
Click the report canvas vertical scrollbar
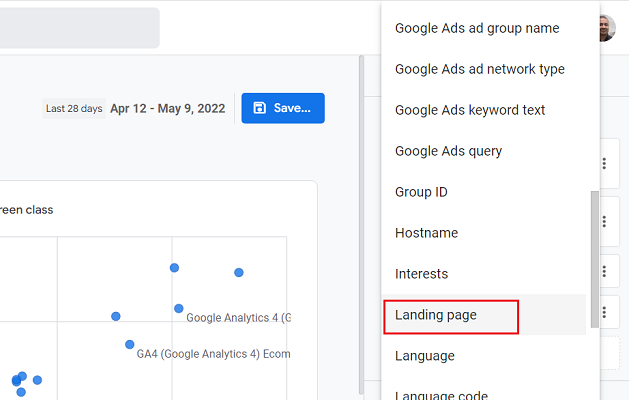click(x=361, y=225)
